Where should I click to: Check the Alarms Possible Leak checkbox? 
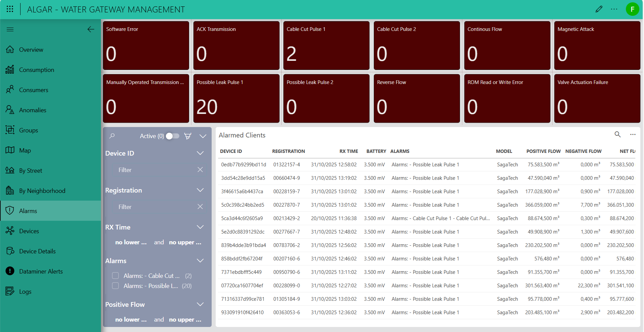[115, 286]
